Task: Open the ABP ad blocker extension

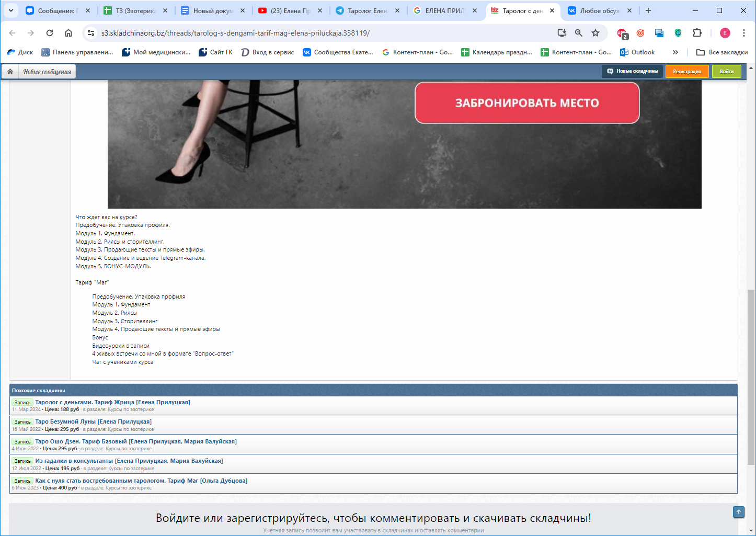Action: (x=622, y=33)
